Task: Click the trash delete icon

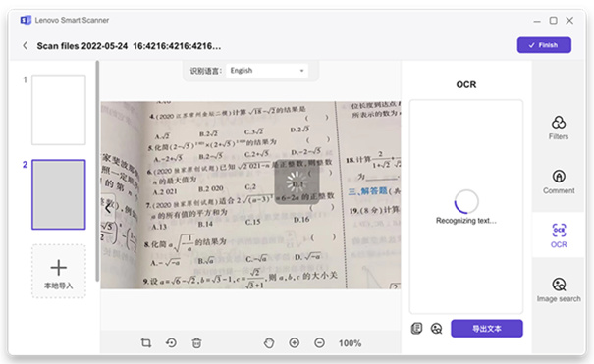Action: 196,343
